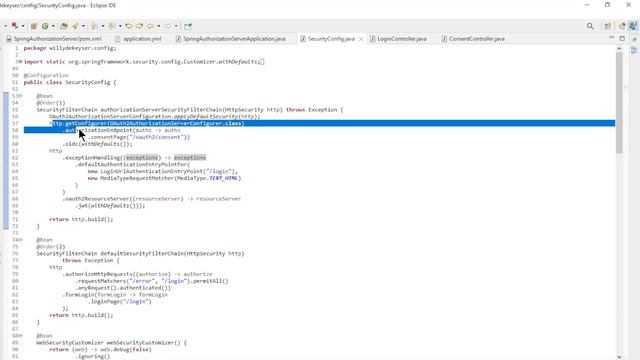Click the Pin Editor toolbar icon

coord(188,26)
